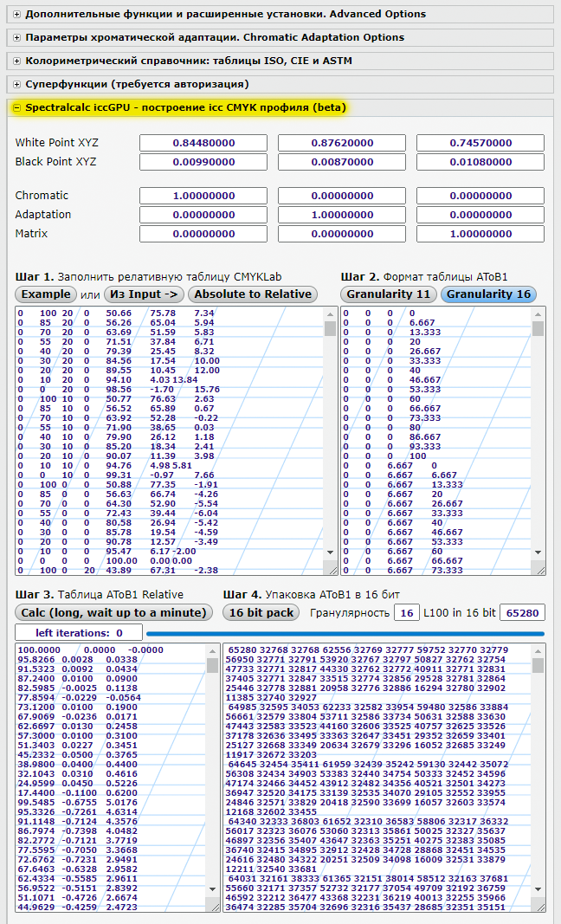Expand Advanced Options section
Screen dimensions: 561x924
point(225,14)
